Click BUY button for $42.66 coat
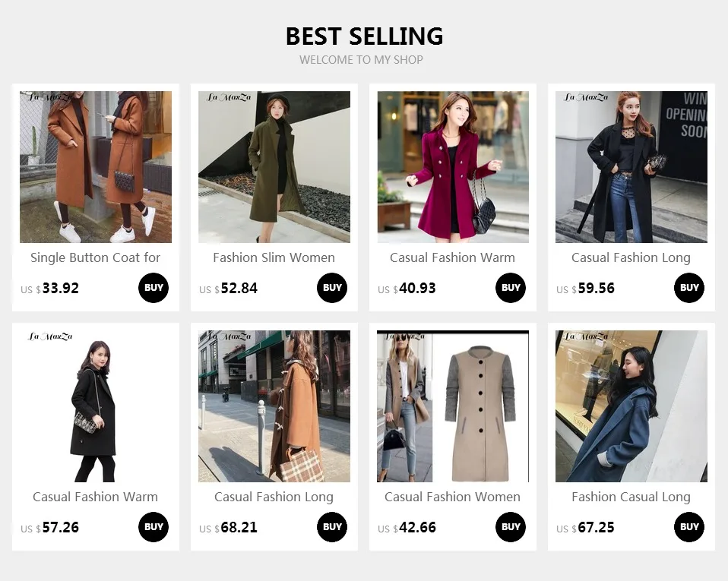728x581 pixels. pos(511,527)
